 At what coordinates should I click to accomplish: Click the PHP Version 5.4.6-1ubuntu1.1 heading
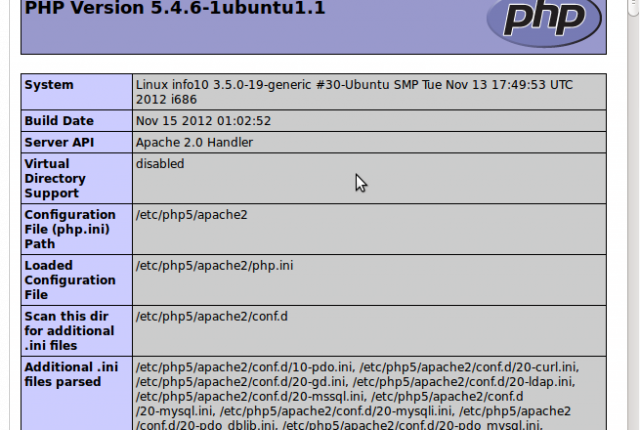point(175,8)
